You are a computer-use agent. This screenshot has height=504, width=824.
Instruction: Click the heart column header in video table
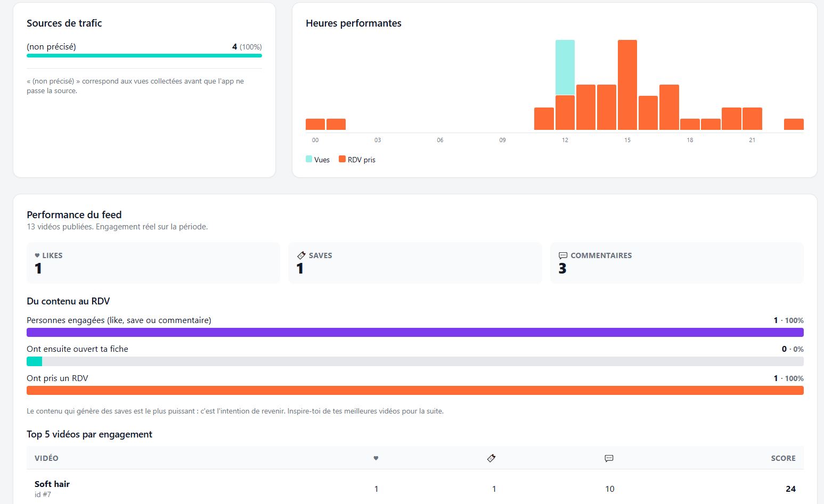tap(376, 458)
